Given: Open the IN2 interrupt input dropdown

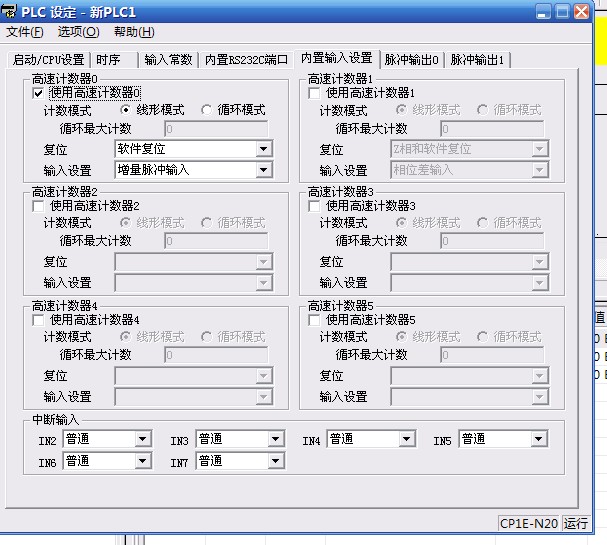Looking at the screenshot, I should pyautogui.click(x=142, y=439).
